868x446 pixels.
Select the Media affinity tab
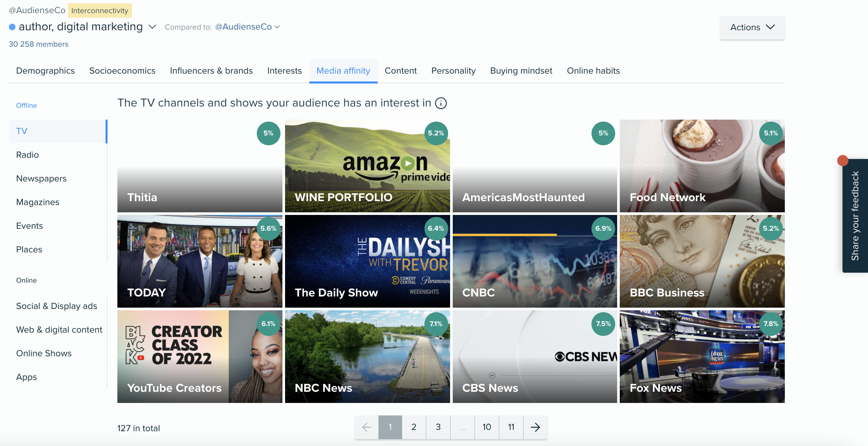pos(343,71)
